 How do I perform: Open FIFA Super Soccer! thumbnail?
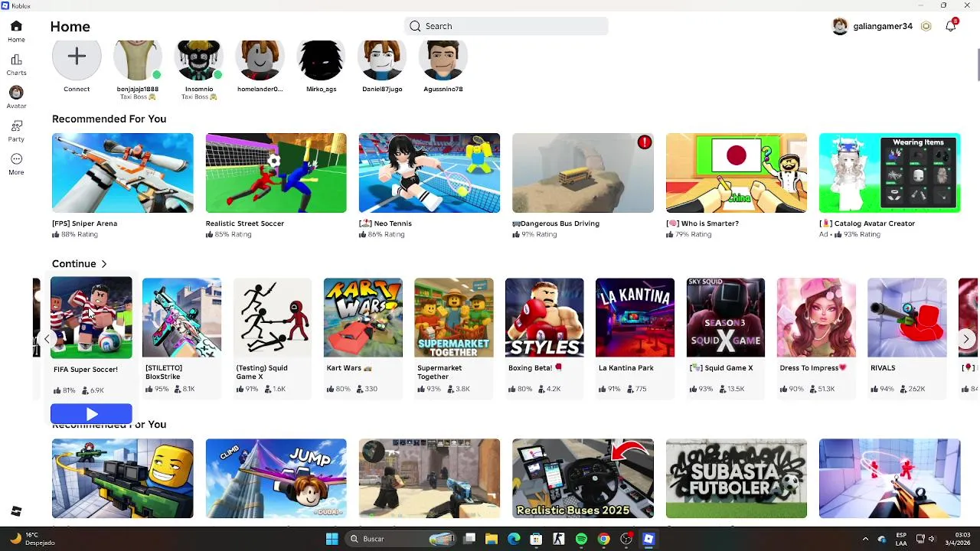(x=91, y=318)
